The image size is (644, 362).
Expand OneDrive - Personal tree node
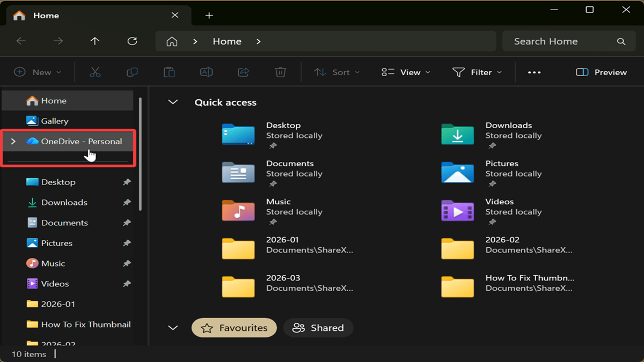[x=13, y=142]
